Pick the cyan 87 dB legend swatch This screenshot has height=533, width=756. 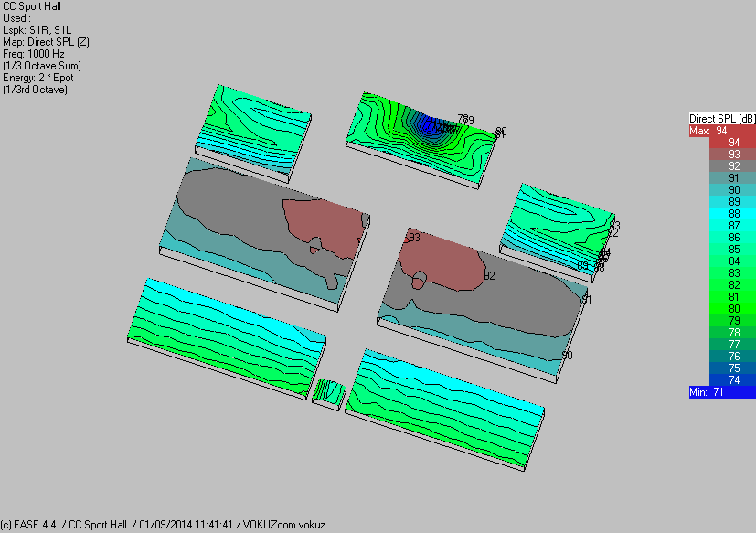click(722, 225)
